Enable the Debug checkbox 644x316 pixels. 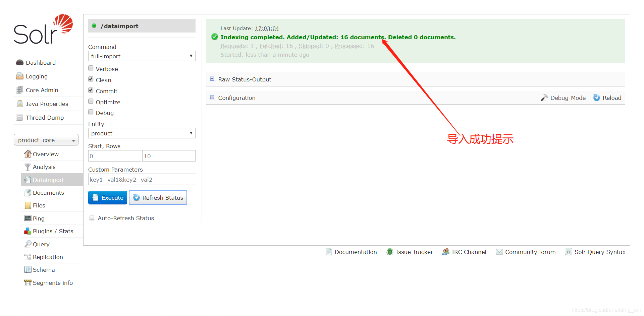pos(91,112)
